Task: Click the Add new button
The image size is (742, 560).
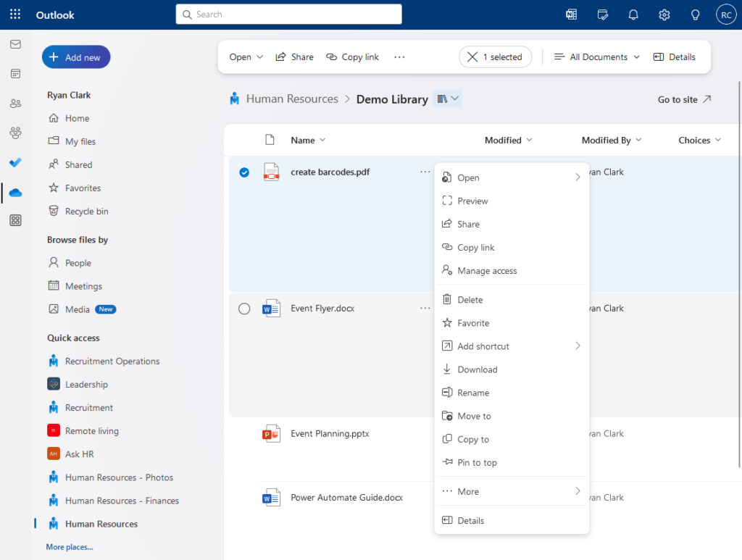Action: [x=76, y=57]
